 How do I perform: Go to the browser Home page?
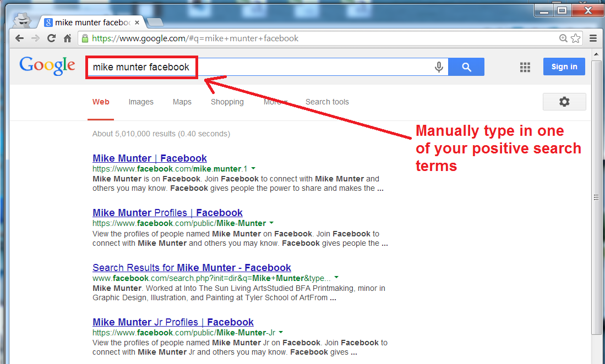click(68, 38)
